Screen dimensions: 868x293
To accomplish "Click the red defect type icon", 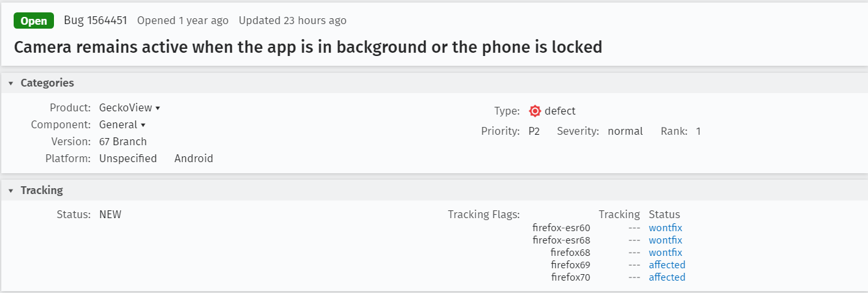I will click(x=535, y=111).
